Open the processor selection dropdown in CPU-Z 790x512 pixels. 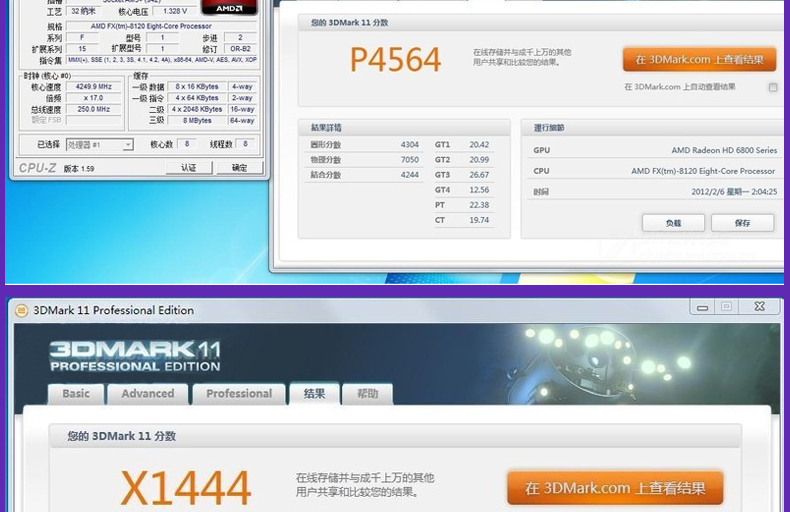pyautogui.click(x=99, y=145)
